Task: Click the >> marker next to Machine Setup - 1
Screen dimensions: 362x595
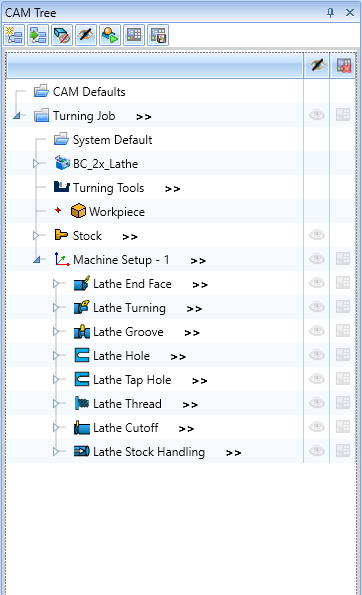Action: (198, 261)
